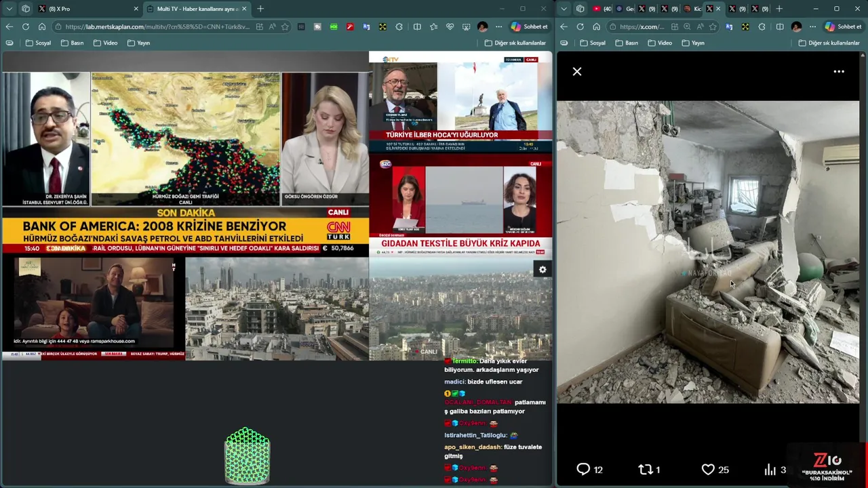Viewport: 868px width, 488px height.
Task: Click chat username apo_siken_dadash
Action: click(x=473, y=447)
